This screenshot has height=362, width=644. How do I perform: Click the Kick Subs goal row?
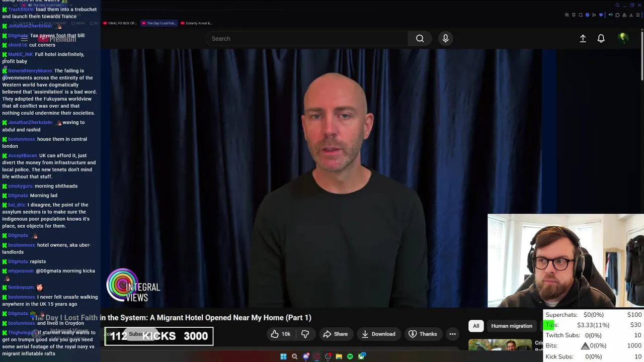click(594, 356)
